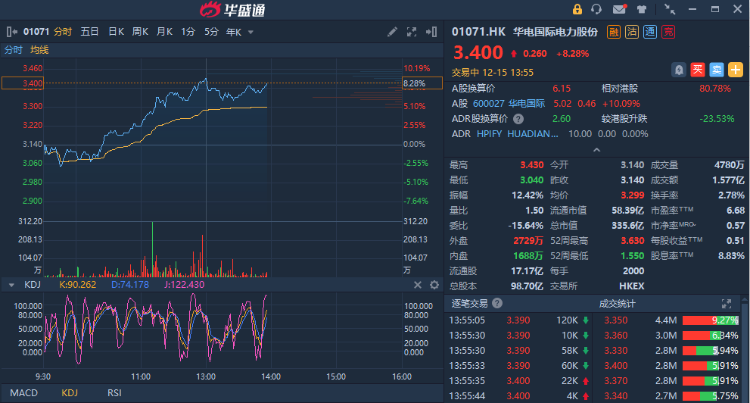The width and height of the screenshot is (750, 403).
Task: Select tick trade row at 13:55:05
Action: [x=519, y=320]
